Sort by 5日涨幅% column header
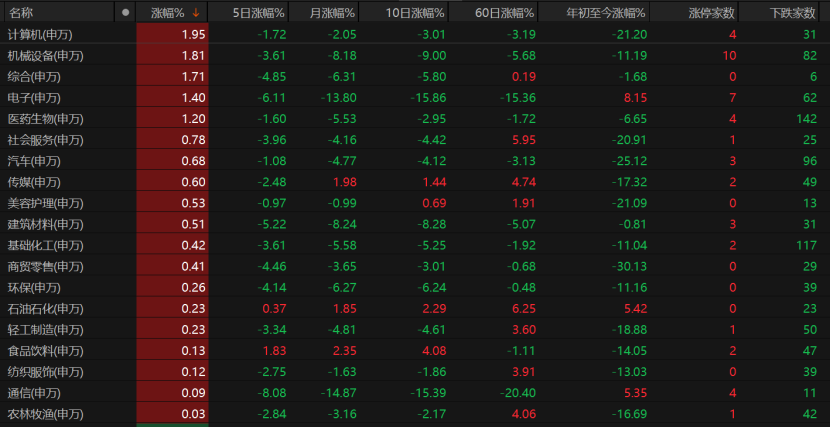831x428 pixels. [x=259, y=13]
